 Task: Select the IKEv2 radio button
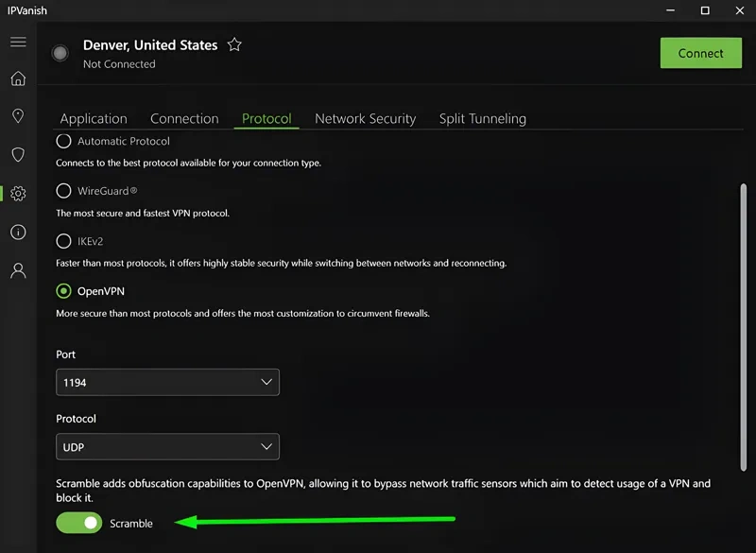click(63, 241)
